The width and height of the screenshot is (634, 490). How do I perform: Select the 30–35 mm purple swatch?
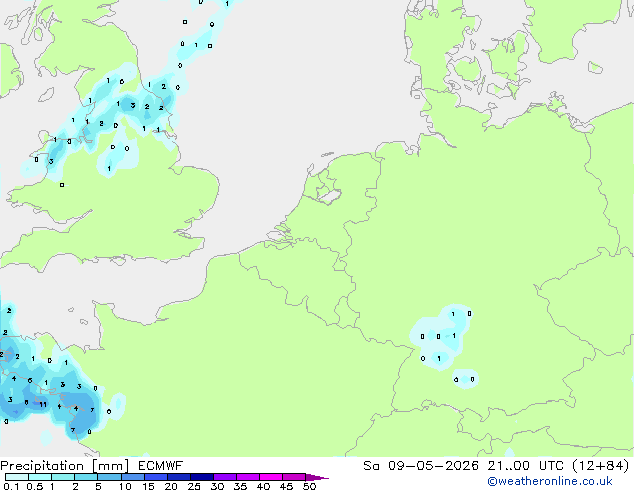(x=225, y=477)
